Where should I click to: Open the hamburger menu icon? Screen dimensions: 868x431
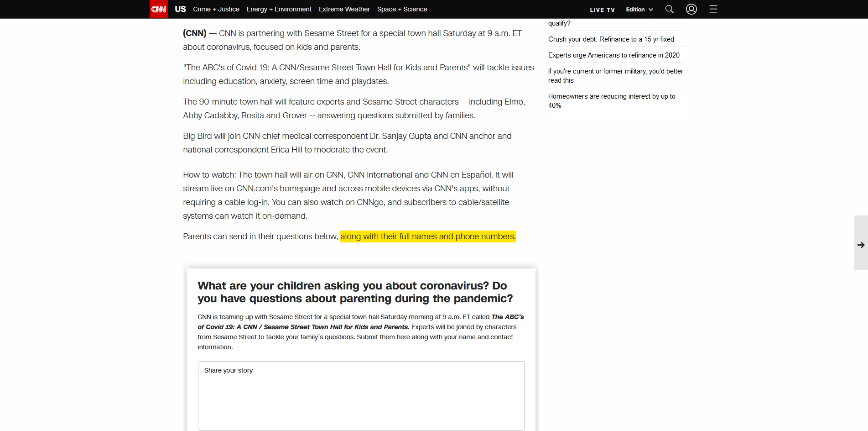click(713, 9)
